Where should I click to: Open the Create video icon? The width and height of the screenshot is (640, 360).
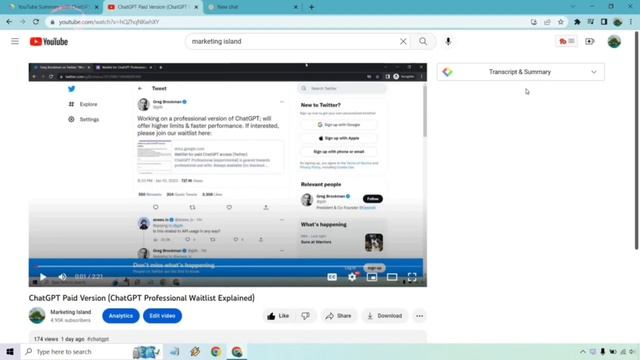(590, 41)
